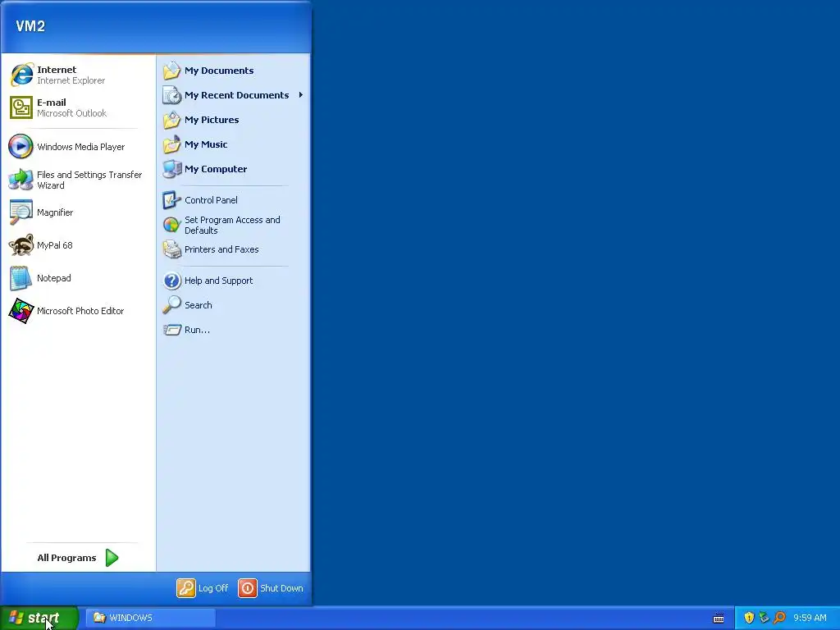840x630 pixels.
Task: Click the WINDOWS taskbar button
Action: tap(151, 618)
